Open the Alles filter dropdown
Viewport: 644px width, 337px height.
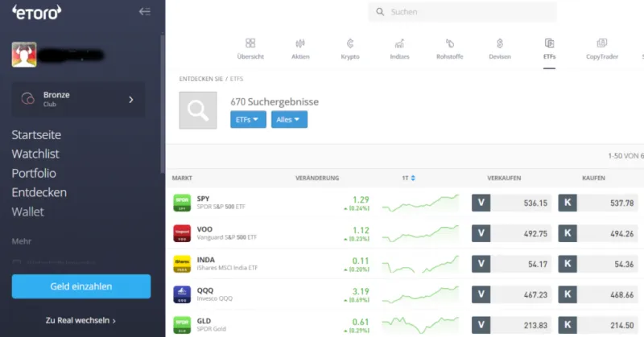point(289,120)
